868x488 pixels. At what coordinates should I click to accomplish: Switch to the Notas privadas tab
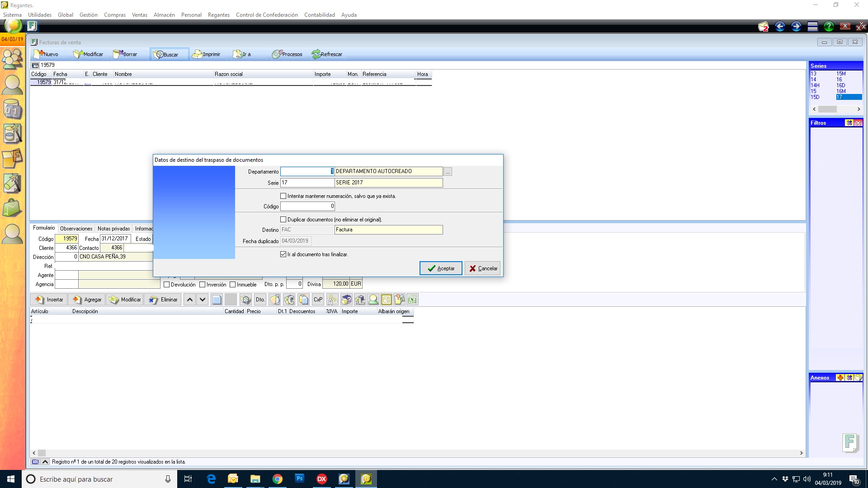(x=113, y=229)
